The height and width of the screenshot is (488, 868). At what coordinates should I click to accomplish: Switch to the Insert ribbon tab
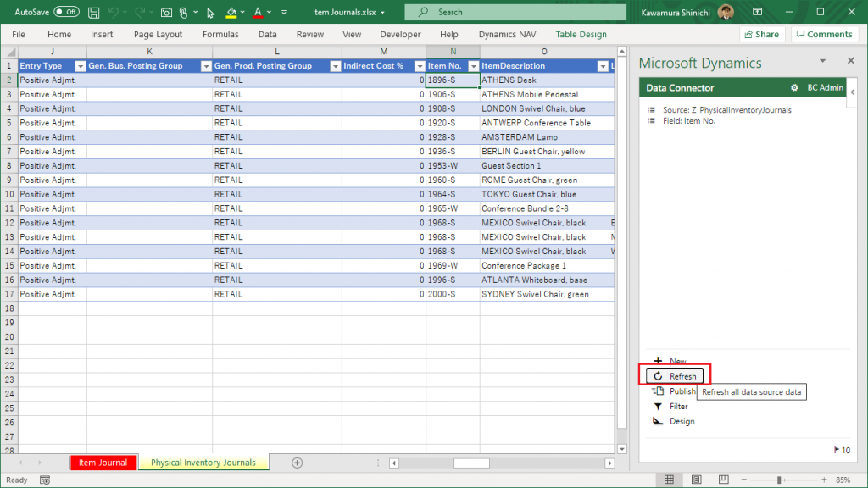pos(102,34)
